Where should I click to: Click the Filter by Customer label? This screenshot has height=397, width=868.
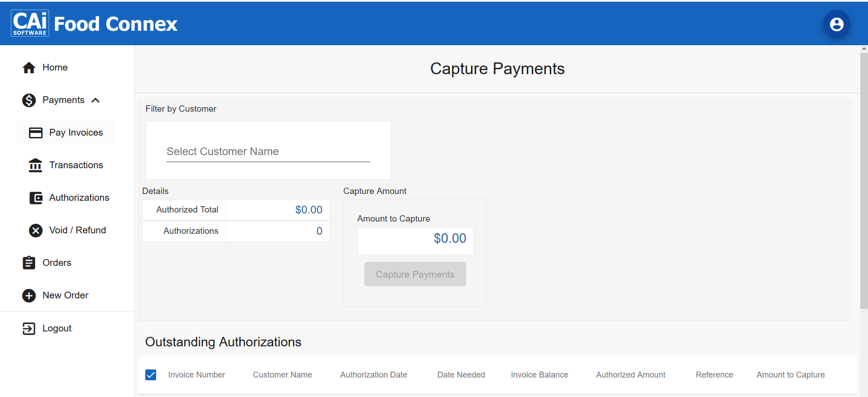coord(181,109)
